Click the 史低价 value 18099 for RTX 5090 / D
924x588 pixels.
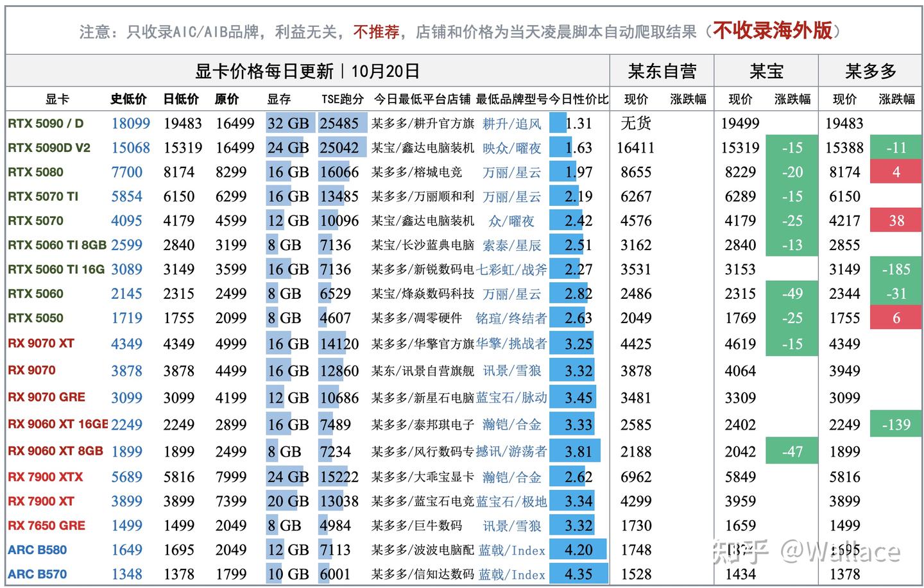point(131,123)
